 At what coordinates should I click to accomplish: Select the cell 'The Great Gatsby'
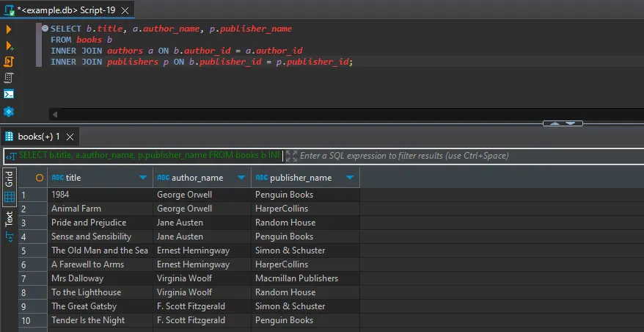(100, 306)
